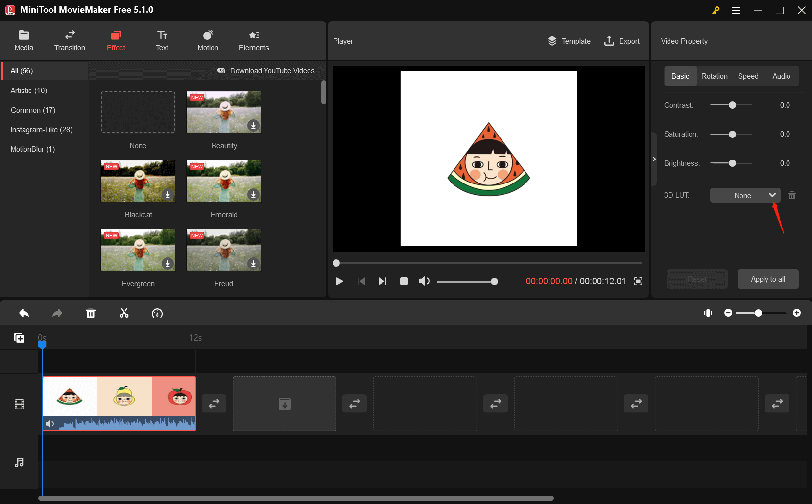Open the hamburger menu at top right

click(736, 10)
